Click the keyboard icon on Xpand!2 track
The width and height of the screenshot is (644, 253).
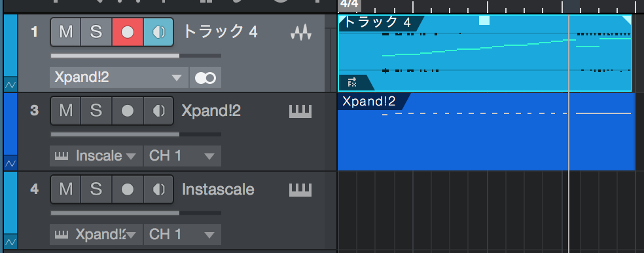pos(300,111)
